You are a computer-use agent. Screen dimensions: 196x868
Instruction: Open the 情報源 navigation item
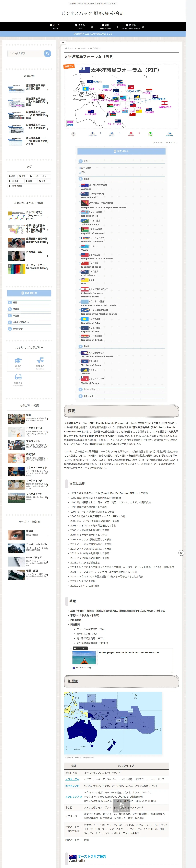coord(131,27)
